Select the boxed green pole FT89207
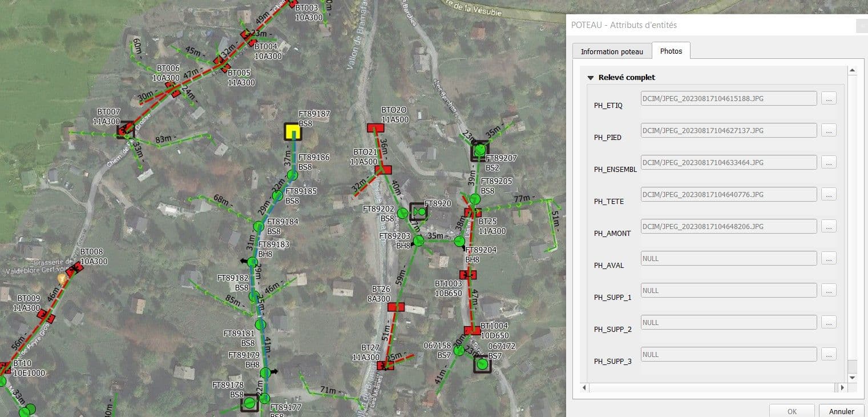Screen dimensions: 868x417 [x=480, y=151]
